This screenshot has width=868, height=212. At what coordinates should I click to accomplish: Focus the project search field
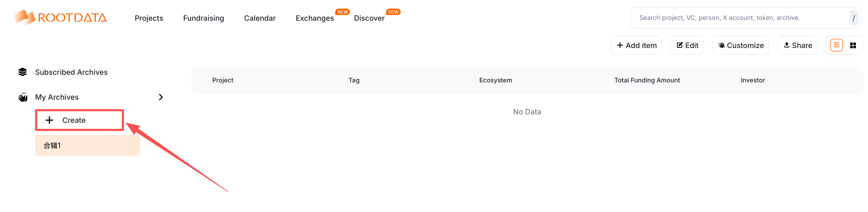(x=738, y=18)
